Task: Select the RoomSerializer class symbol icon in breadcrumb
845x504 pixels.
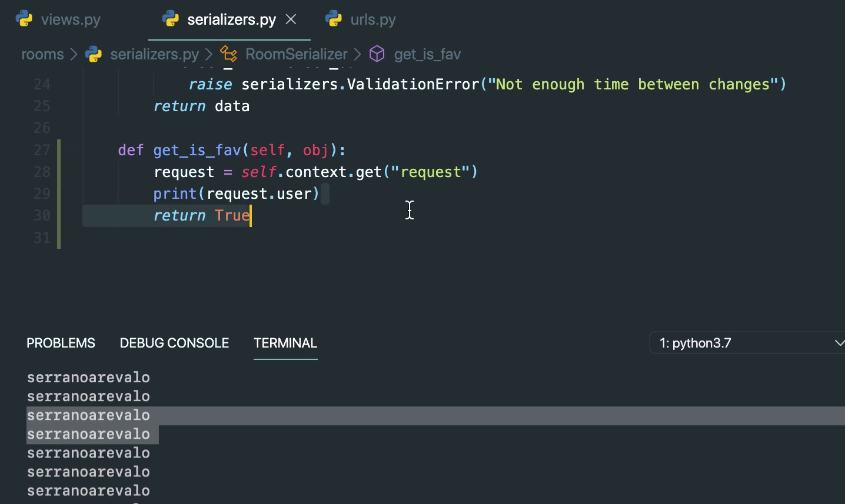Action: (228, 54)
